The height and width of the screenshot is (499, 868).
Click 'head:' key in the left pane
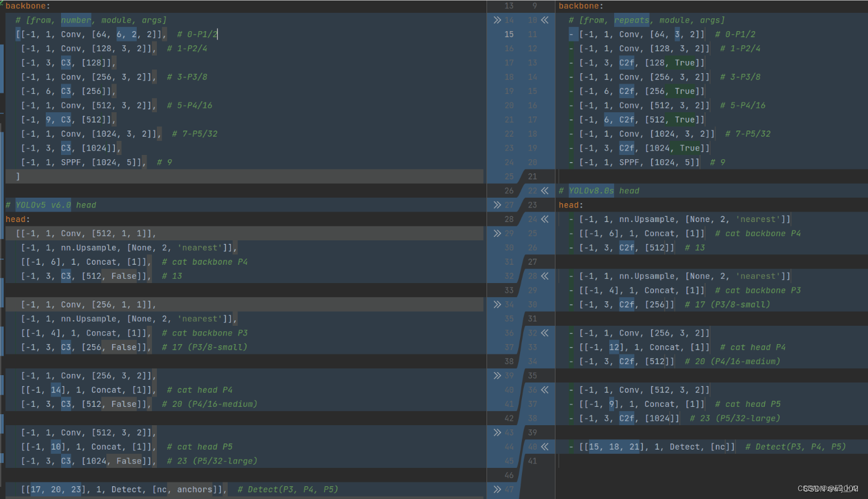coord(18,219)
